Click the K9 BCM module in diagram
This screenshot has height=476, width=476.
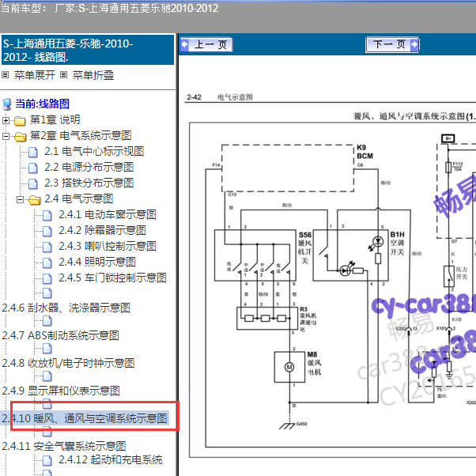(x=288, y=168)
